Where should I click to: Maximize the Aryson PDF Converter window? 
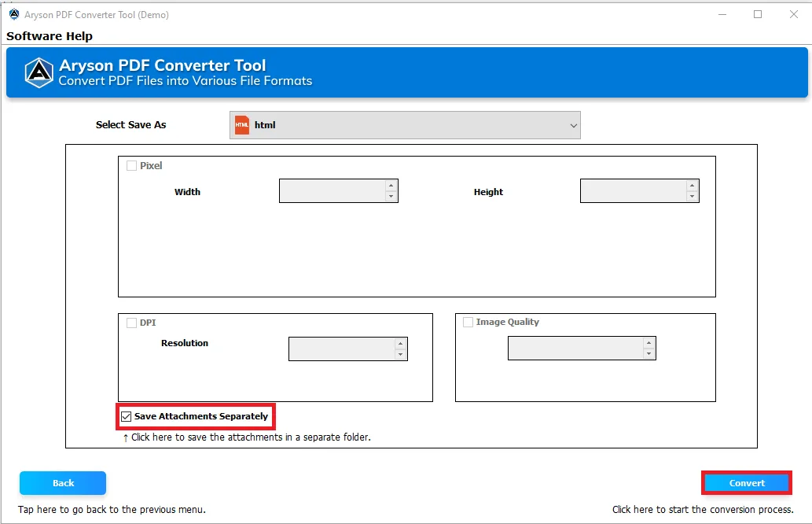(x=758, y=14)
